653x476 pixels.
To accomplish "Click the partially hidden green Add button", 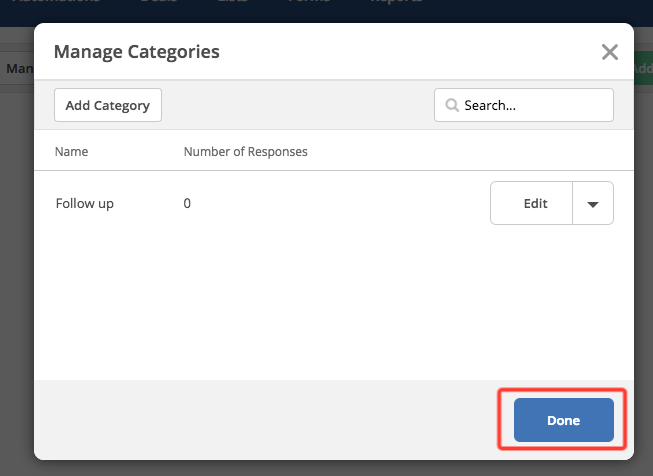I will [642, 68].
